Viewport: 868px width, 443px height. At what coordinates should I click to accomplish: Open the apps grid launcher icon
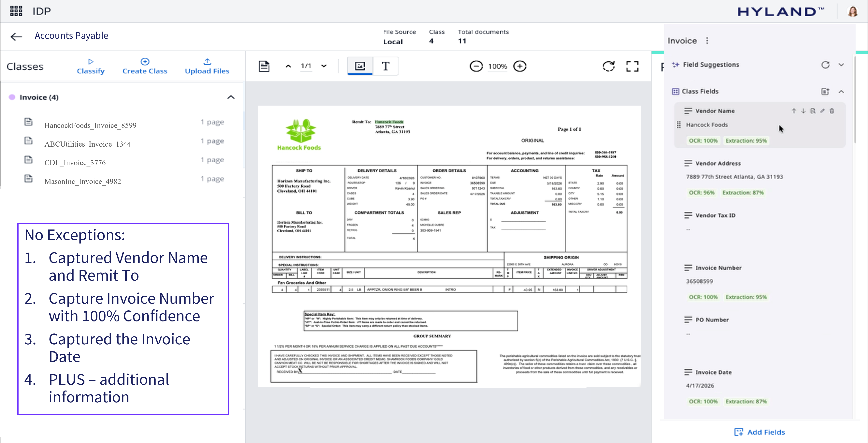click(x=16, y=11)
